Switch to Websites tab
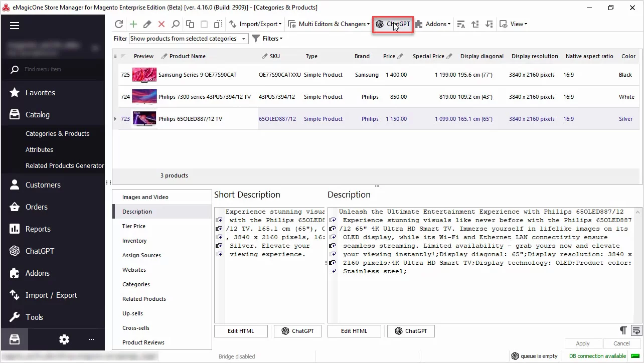The image size is (644, 363). click(162, 270)
